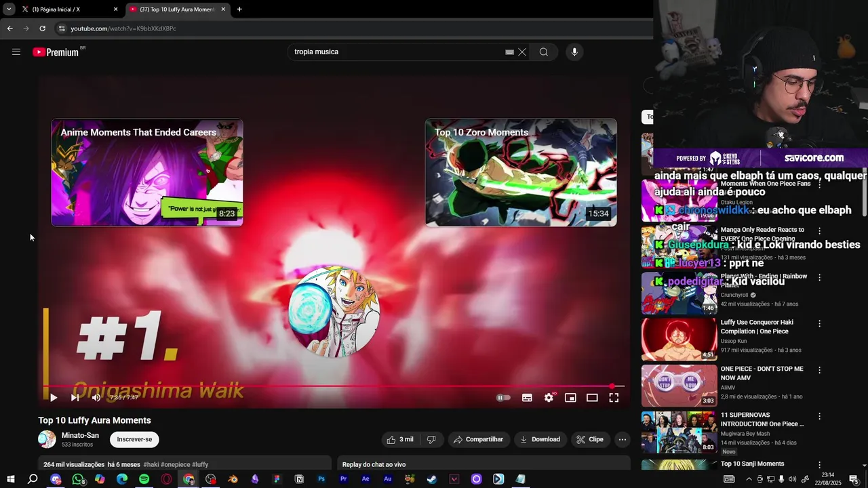Viewport: 868px width, 488px height.
Task: Open options for Manga Only Reader Reacts video
Action: (819, 231)
